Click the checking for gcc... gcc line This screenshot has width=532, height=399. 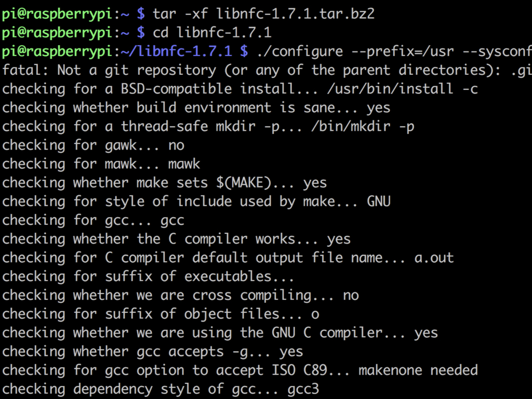point(93,220)
